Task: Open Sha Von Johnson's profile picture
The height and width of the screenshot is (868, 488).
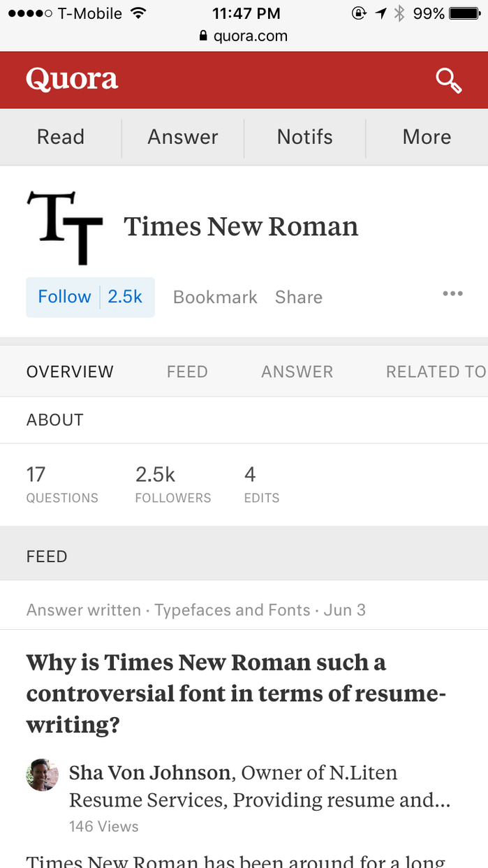Action: click(42, 774)
